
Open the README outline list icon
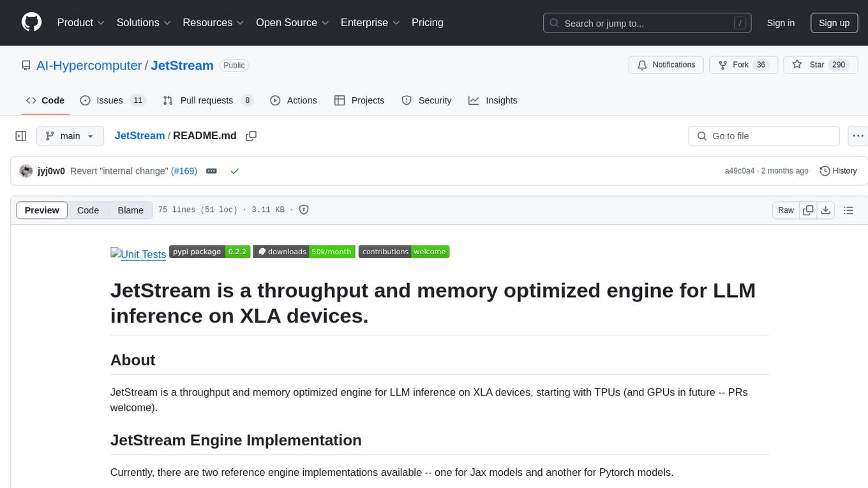click(x=848, y=210)
